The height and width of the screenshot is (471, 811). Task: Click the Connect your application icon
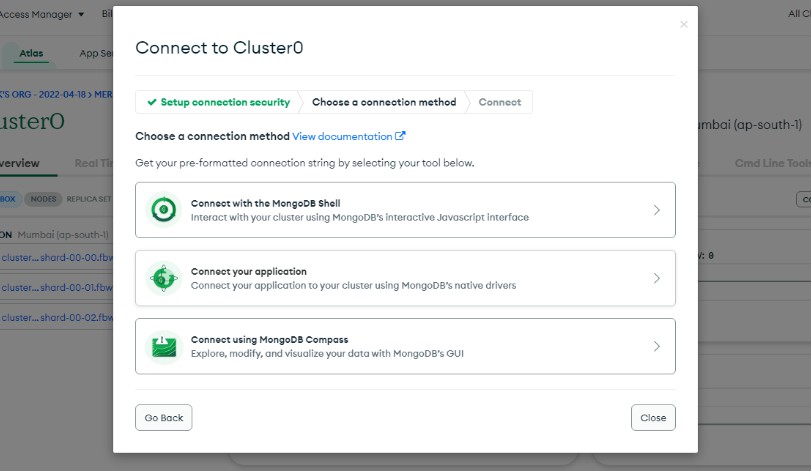[x=162, y=278]
